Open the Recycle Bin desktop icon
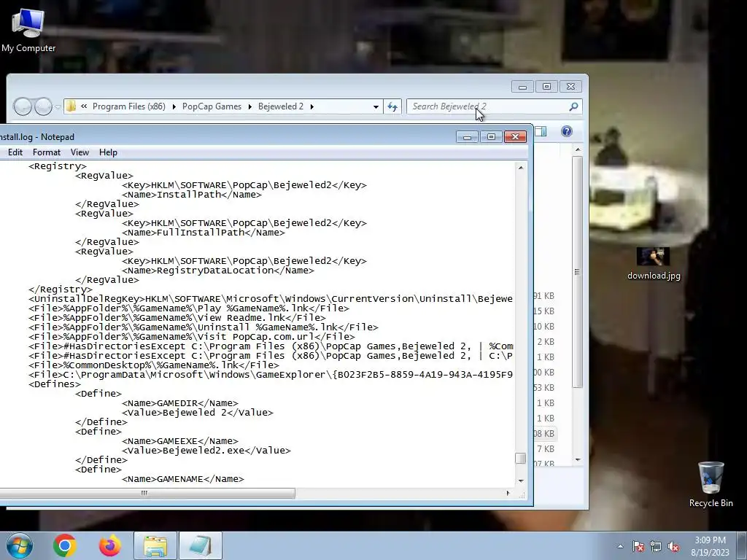 [x=711, y=484]
